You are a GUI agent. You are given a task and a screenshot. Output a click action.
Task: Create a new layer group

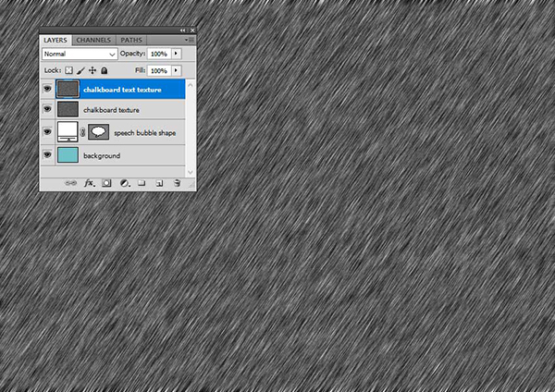tap(142, 184)
